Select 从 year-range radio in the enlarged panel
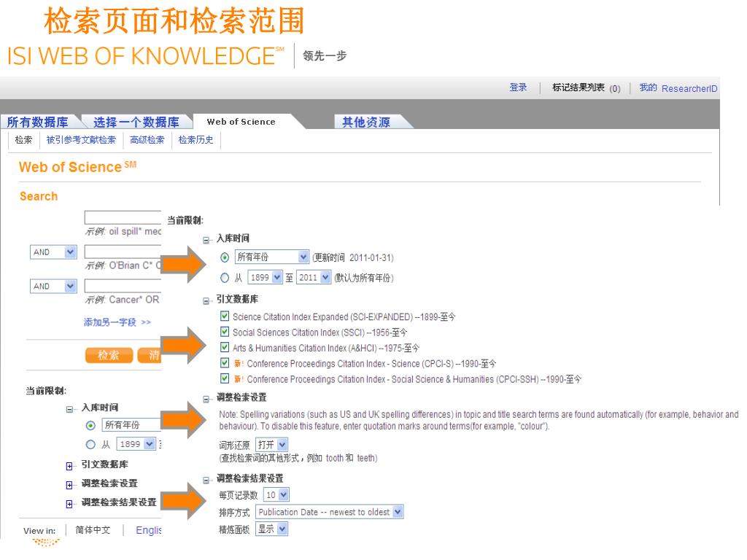Screen dimensions: 747x560 point(225,278)
